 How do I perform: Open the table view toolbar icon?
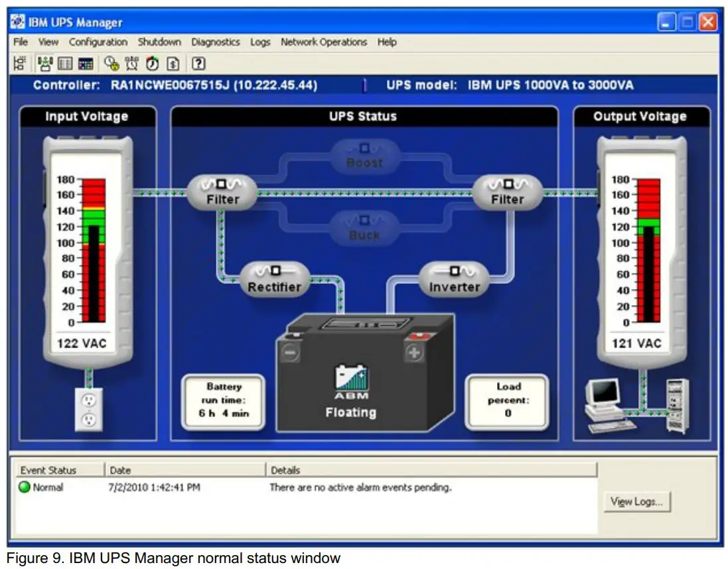pyautogui.click(x=65, y=64)
